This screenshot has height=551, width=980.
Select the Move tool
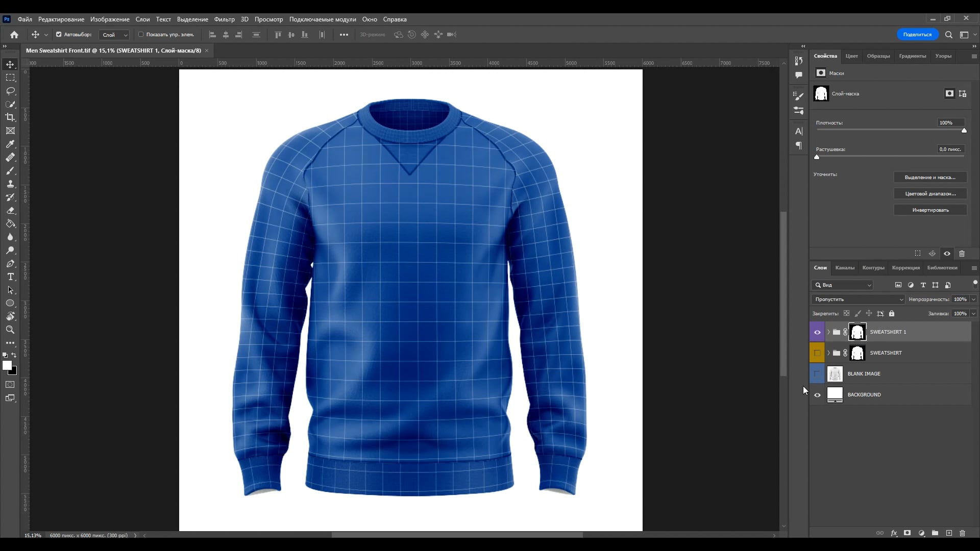click(x=10, y=64)
